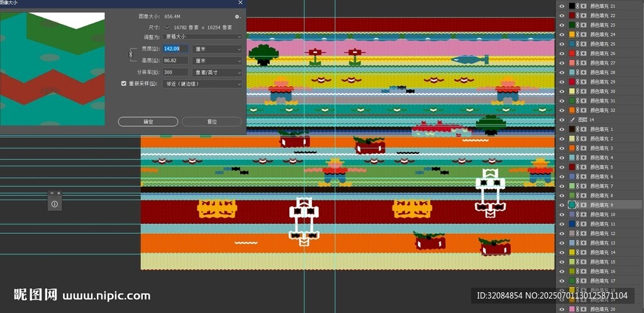The height and width of the screenshot is (313, 644).
Task: Click the brush icon of 图层 14
Action: point(572,120)
